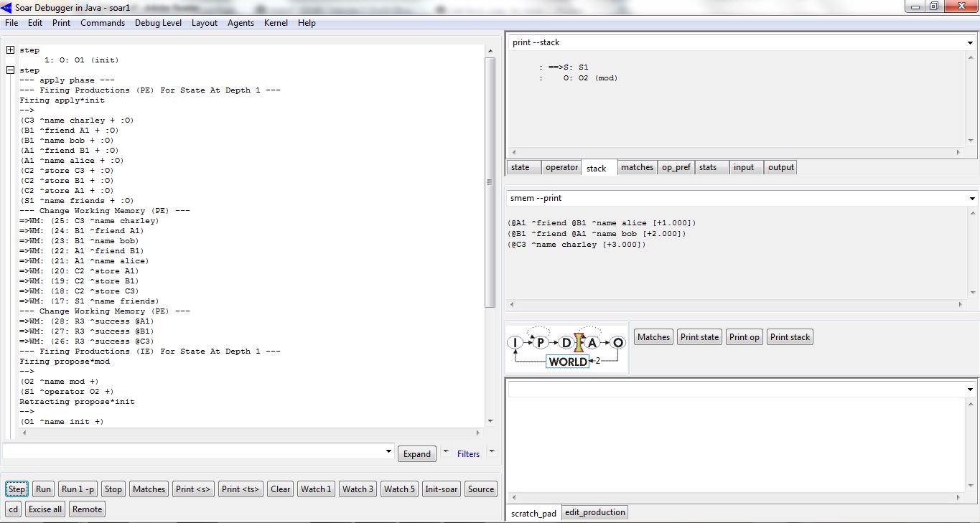The width and height of the screenshot is (980, 523).
Task: Expand the first collapsed step tree node
Action: (10, 50)
